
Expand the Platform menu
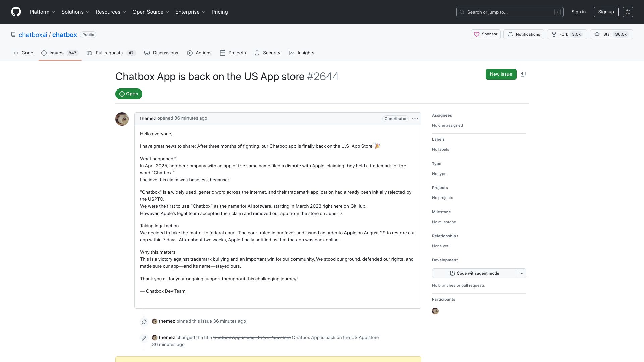[x=42, y=12]
